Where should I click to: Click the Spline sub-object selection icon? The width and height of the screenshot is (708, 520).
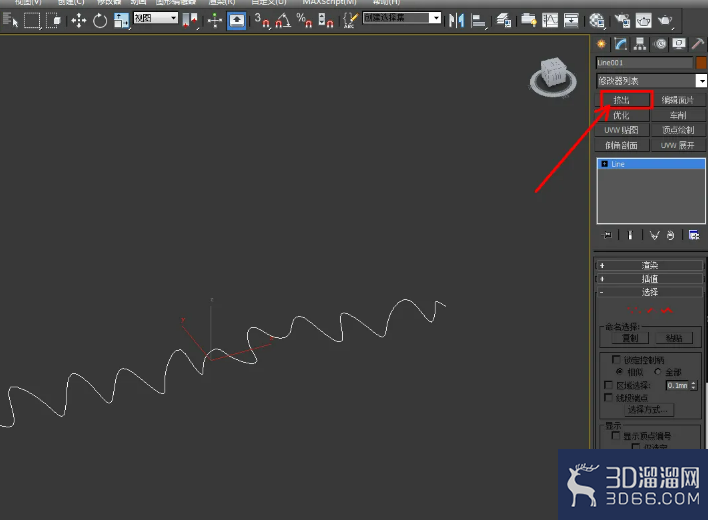(667, 310)
